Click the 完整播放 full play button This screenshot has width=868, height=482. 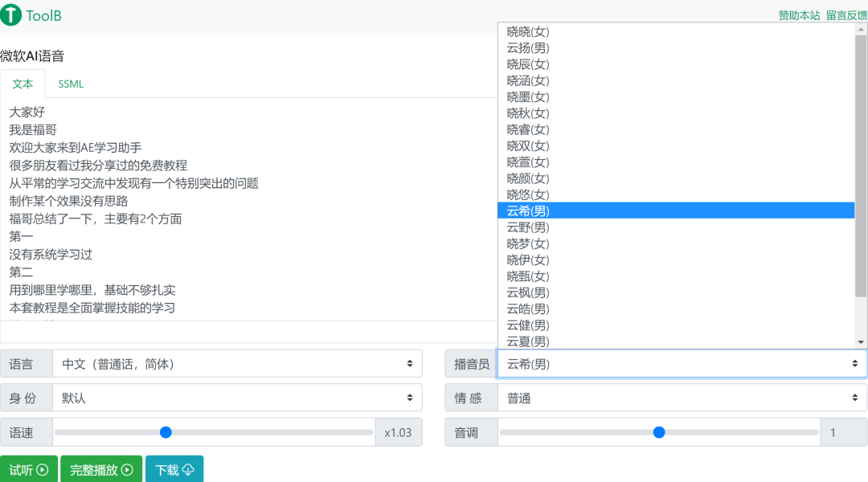click(x=101, y=469)
